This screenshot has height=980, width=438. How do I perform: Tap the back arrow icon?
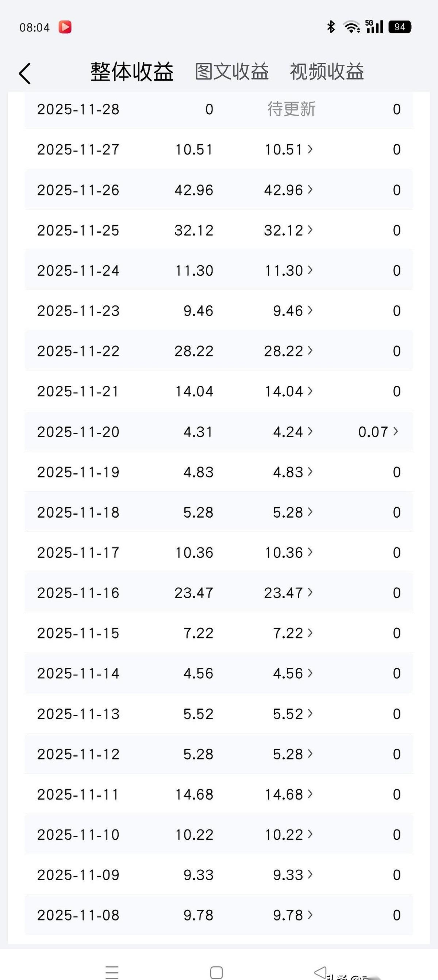[25, 73]
